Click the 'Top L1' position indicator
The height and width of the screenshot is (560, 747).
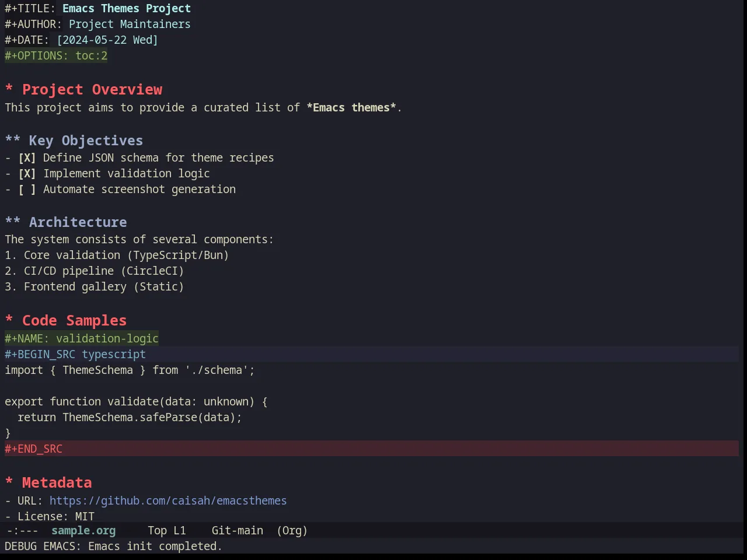pyautogui.click(x=166, y=530)
